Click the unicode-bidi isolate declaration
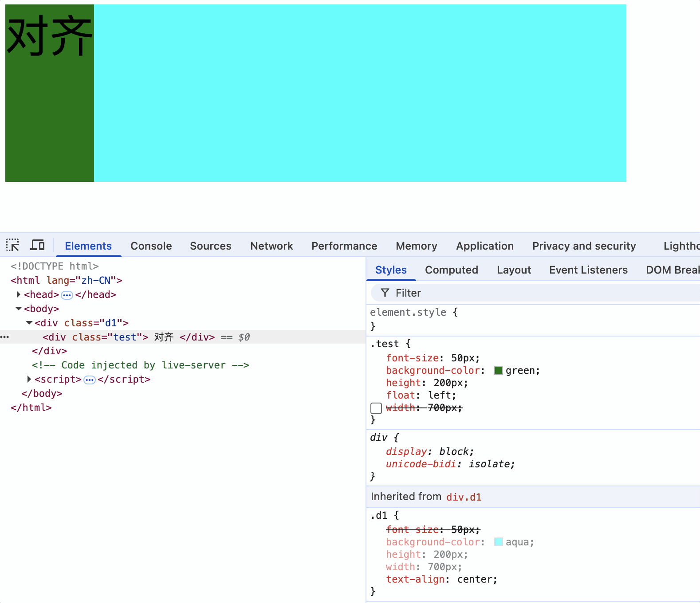 tap(450, 464)
